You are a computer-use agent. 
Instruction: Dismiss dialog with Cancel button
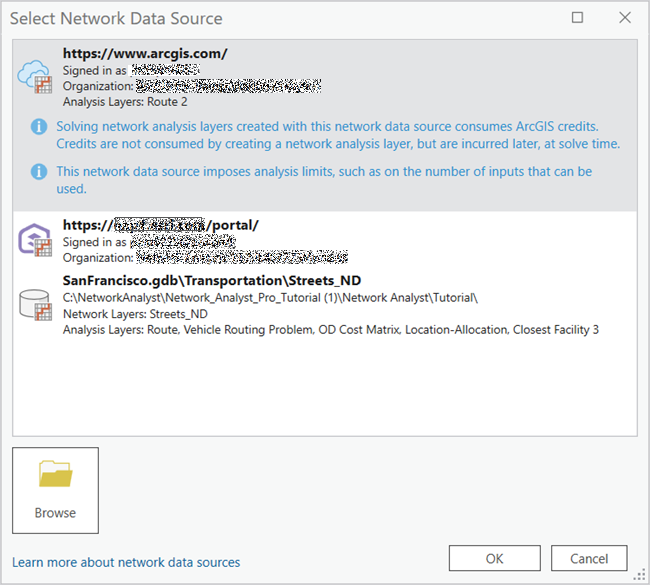(x=589, y=558)
